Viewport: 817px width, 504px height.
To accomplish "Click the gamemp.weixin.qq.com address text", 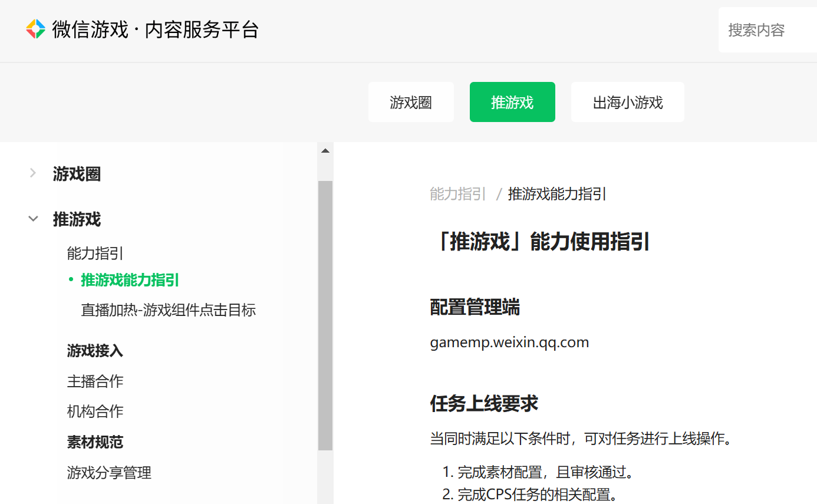I will point(510,342).
